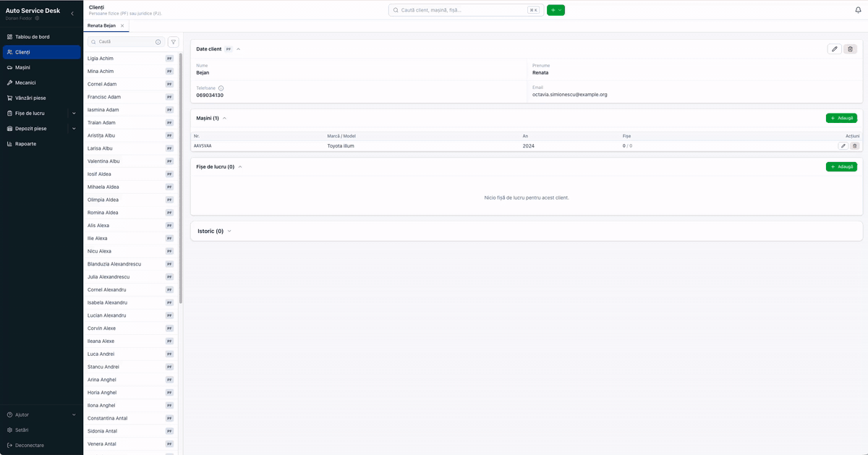The height and width of the screenshot is (455, 868).
Task: Collapse the Mașini (1) section
Action: point(224,118)
